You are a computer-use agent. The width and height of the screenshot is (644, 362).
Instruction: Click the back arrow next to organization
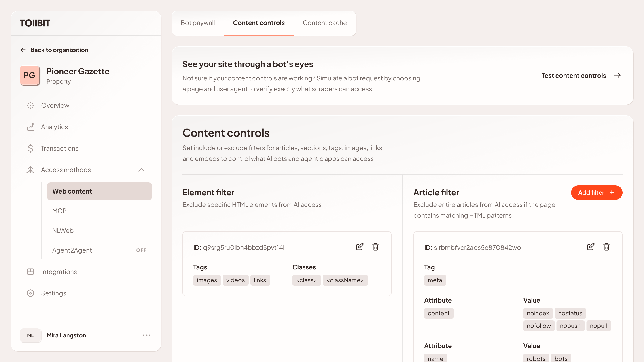click(23, 50)
